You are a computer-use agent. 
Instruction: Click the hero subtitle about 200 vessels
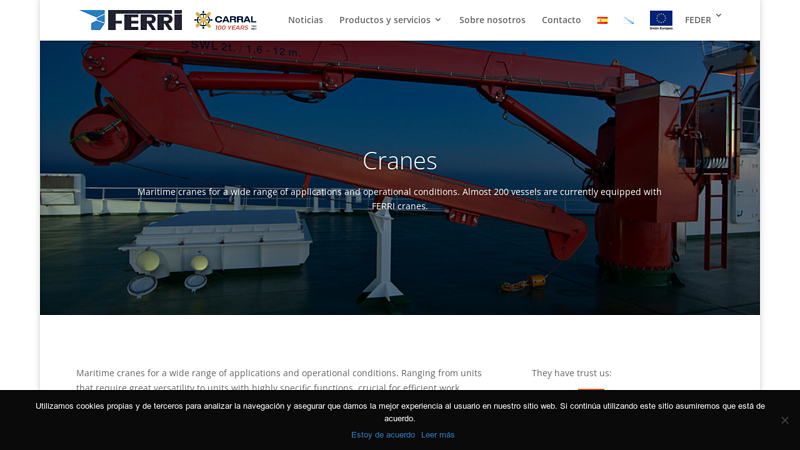399,199
